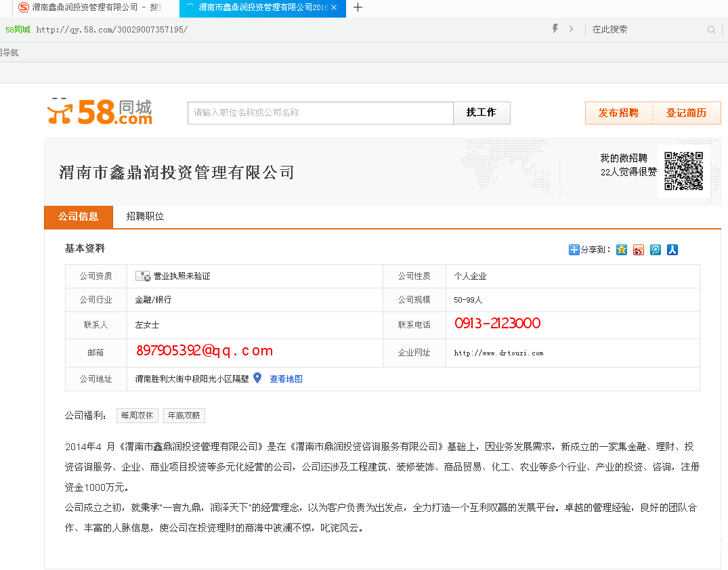Screen dimensions: 728x570
Task: Expand the arrow next to lightning icon
Action: 571,29
